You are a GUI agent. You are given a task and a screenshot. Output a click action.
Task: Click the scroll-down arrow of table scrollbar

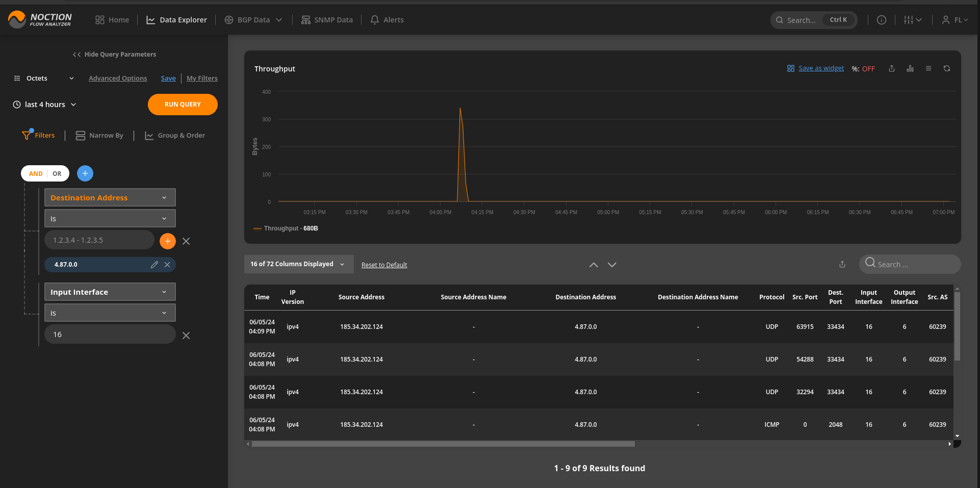click(x=957, y=436)
